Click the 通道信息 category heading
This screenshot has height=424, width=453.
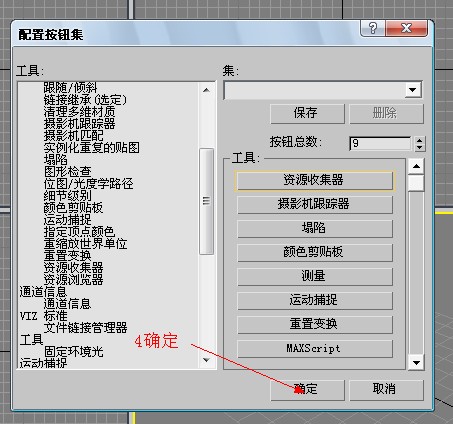43,292
